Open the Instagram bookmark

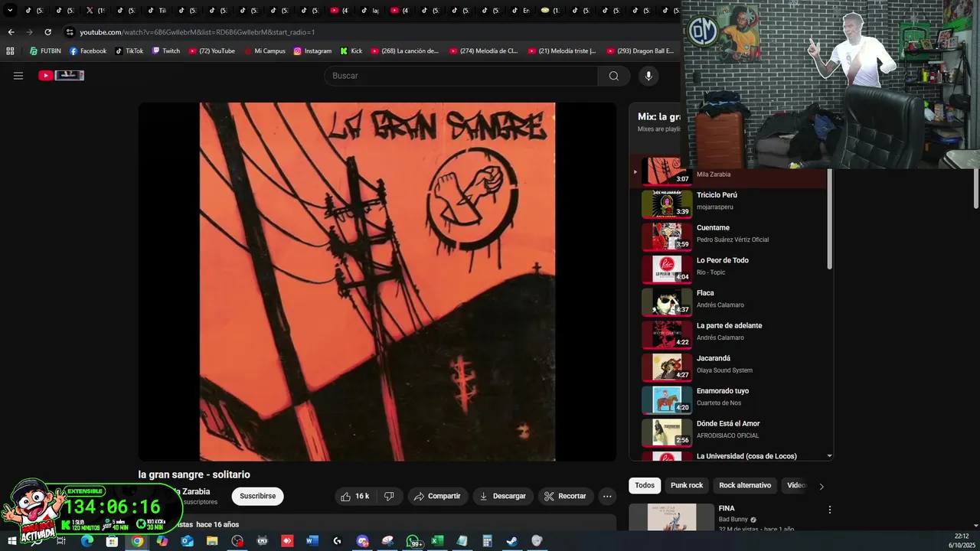[312, 51]
